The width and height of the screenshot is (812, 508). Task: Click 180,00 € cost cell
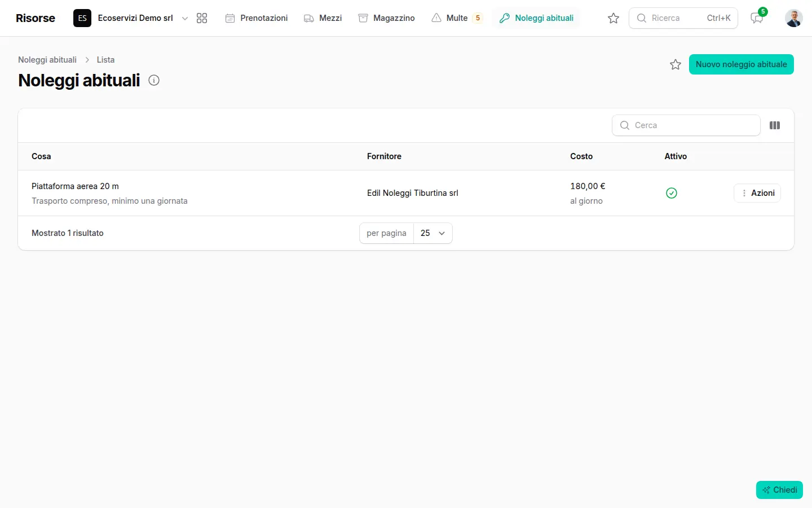pos(588,186)
